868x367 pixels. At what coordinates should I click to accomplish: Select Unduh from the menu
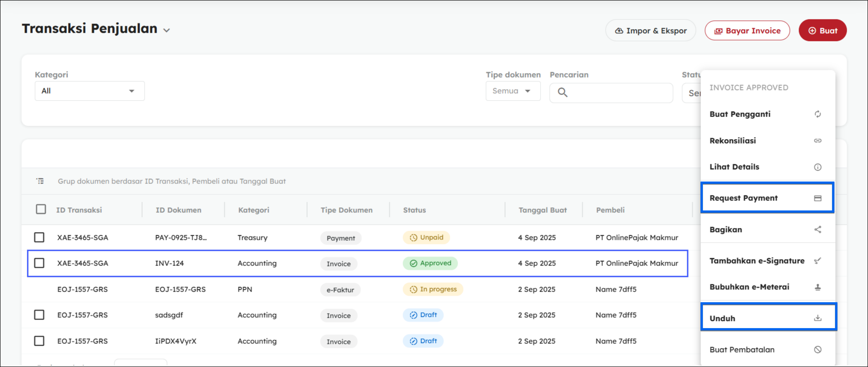coord(768,318)
